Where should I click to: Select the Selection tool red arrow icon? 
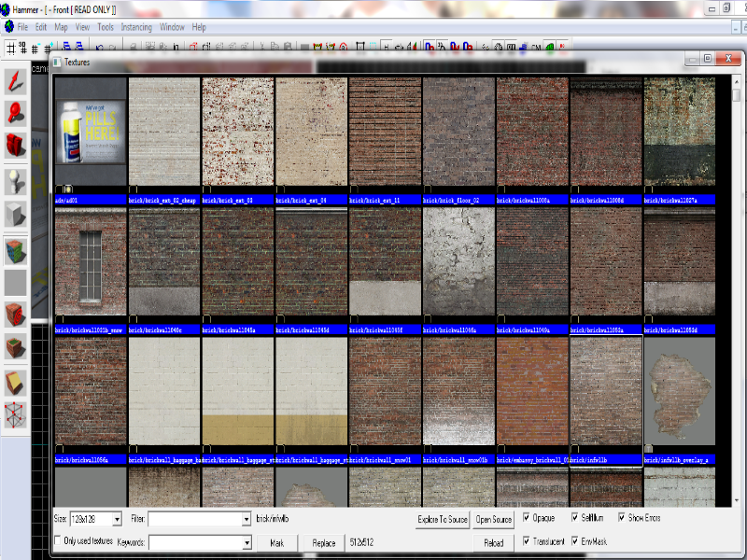click(15, 81)
